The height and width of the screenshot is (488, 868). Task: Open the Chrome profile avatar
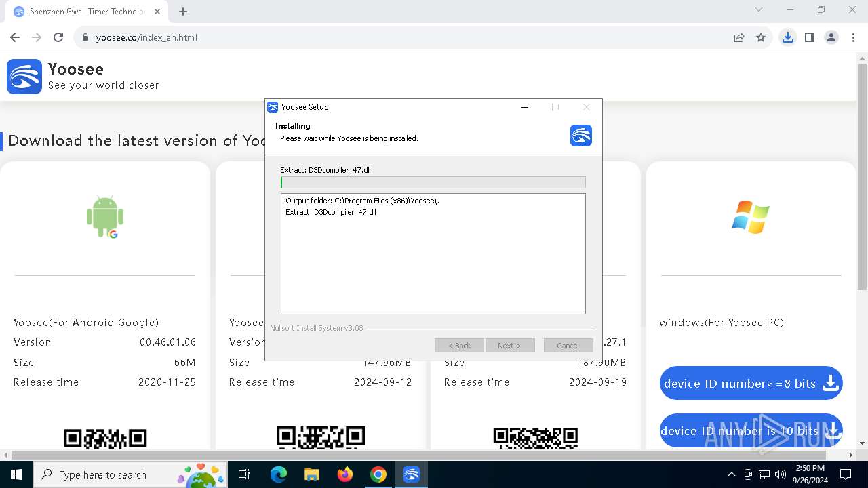(x=831, y=37)
